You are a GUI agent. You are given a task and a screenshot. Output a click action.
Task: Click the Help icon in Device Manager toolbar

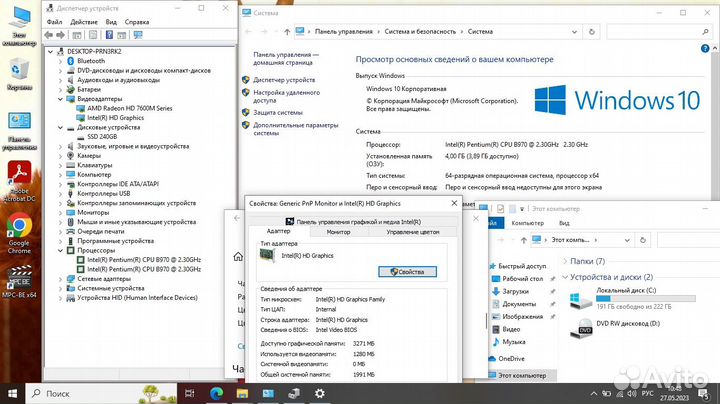(109, 35)
